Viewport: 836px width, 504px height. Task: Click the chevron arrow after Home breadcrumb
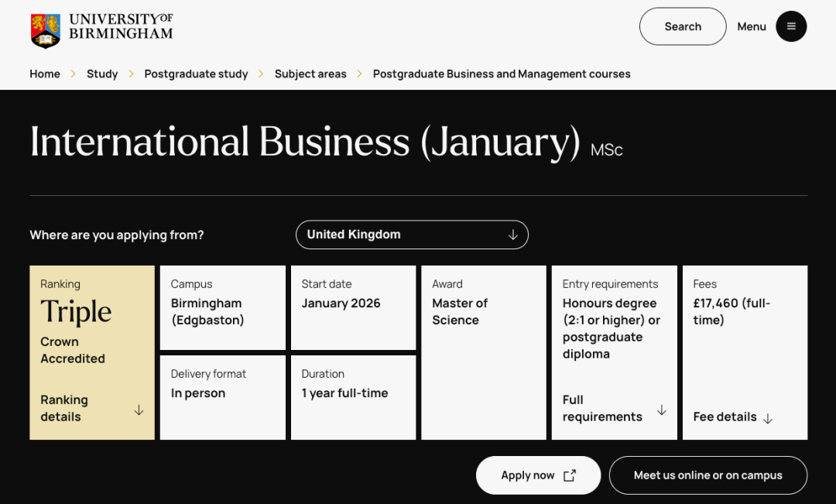(x=73, y=74)
